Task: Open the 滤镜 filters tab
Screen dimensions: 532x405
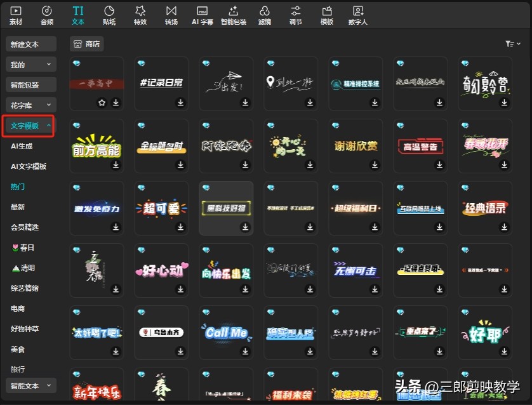Action: coord(265,15)
